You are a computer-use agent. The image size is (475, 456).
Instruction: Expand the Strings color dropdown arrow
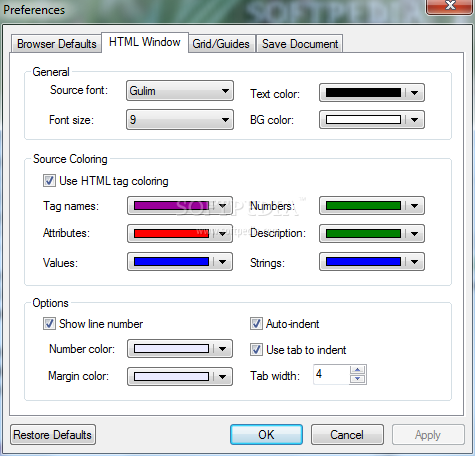[414, 262]
